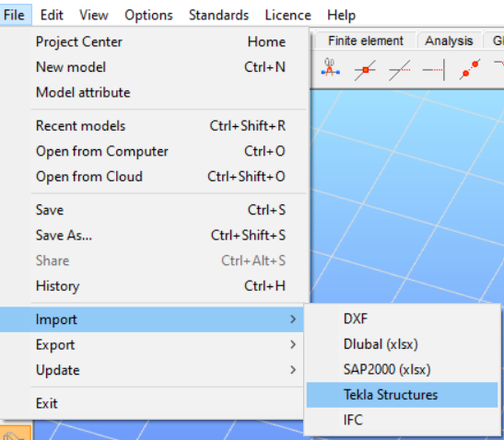The image size is (504, 440).
Task: Click the scissors cut-member toolbar icon
Action: [330, 68]
